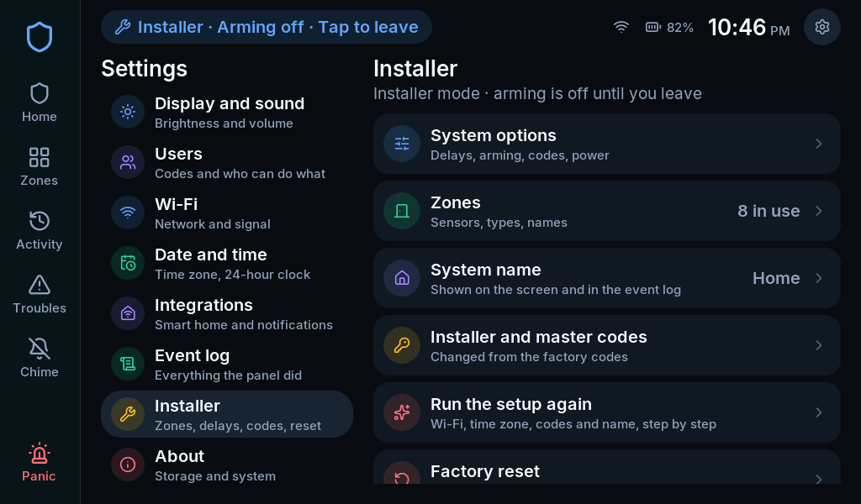Open the Users settings entry

tap(226, 163)
